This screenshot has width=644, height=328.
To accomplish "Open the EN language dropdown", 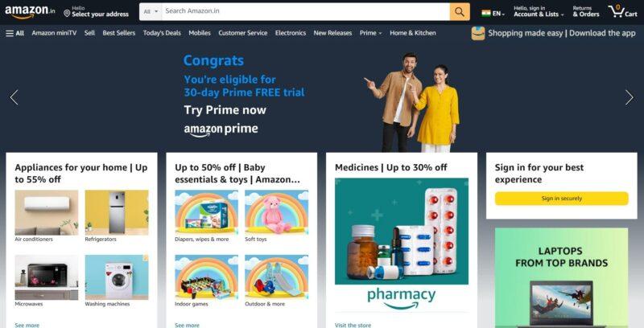I will click(x=493, y=14).
